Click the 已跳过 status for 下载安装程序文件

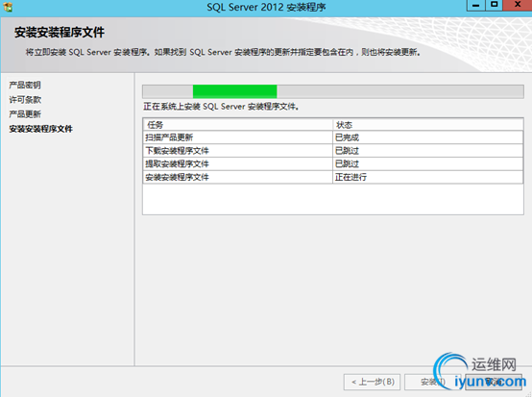428,151
